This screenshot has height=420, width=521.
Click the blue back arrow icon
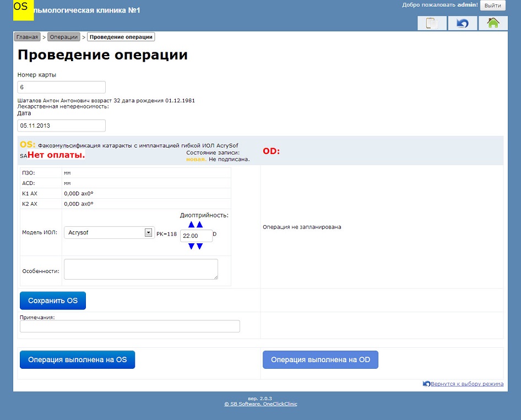tap(463, 23)
